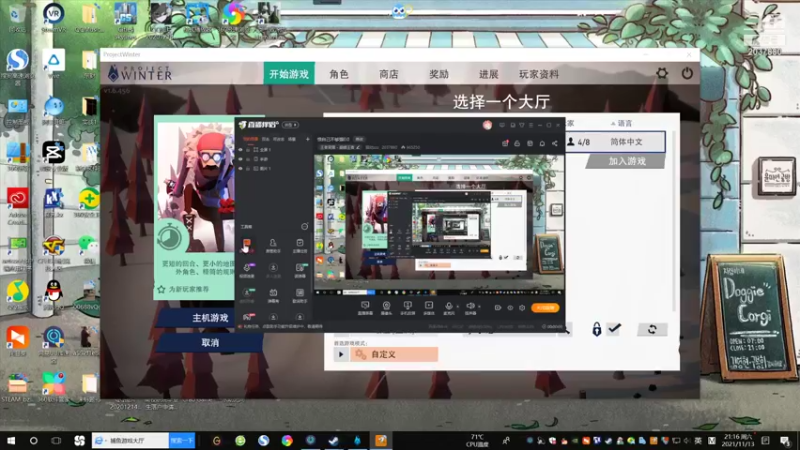Toggle visibility eye of first scene source
800x450 pixels.
[x=241, y=150]
